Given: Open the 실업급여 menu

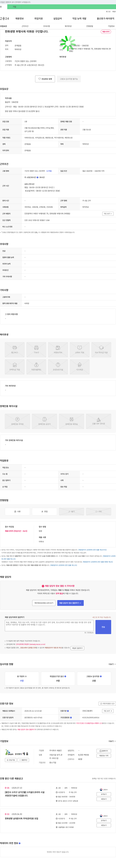Looking at the screenshot, I should point(58,19).
